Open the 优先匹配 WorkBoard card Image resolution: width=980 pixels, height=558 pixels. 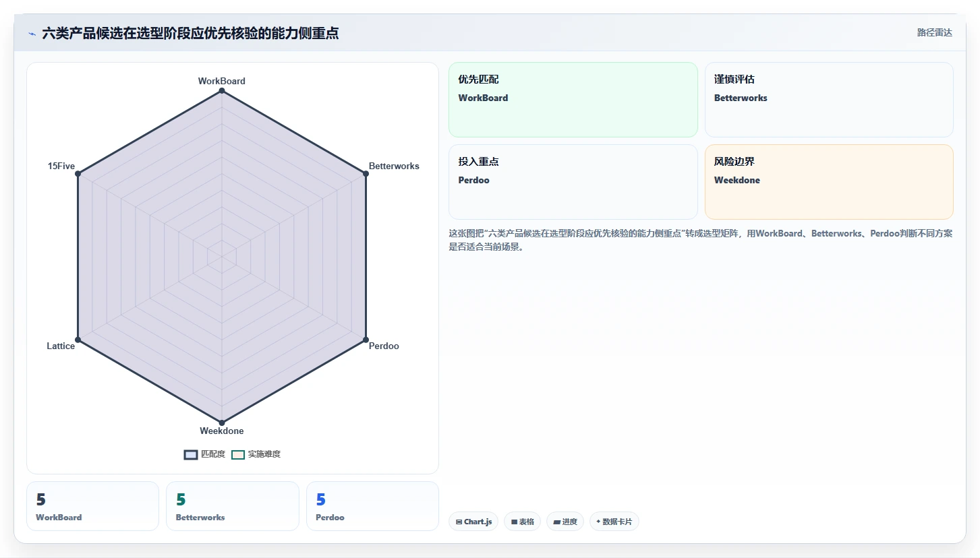(x=573, y=100)
